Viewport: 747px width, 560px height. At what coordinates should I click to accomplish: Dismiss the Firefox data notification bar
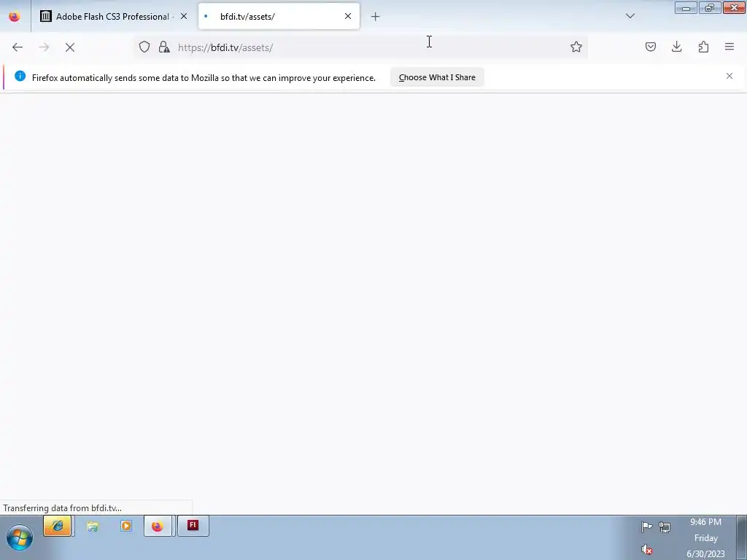tap(729, 76)
